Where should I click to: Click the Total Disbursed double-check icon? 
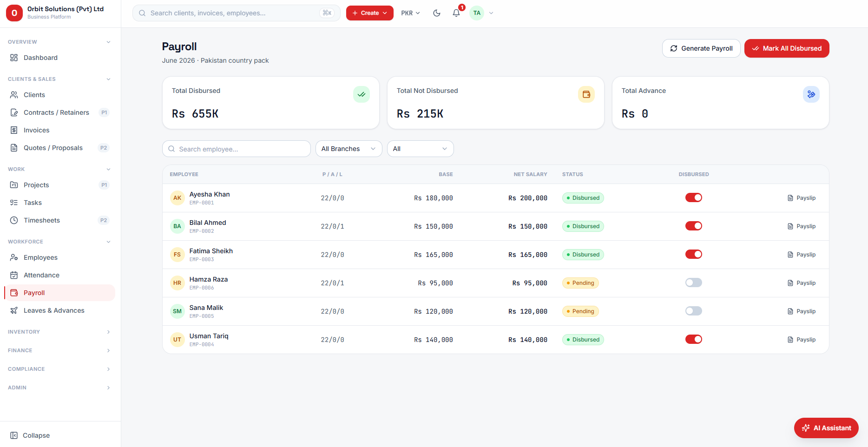(x=362, y=94)
